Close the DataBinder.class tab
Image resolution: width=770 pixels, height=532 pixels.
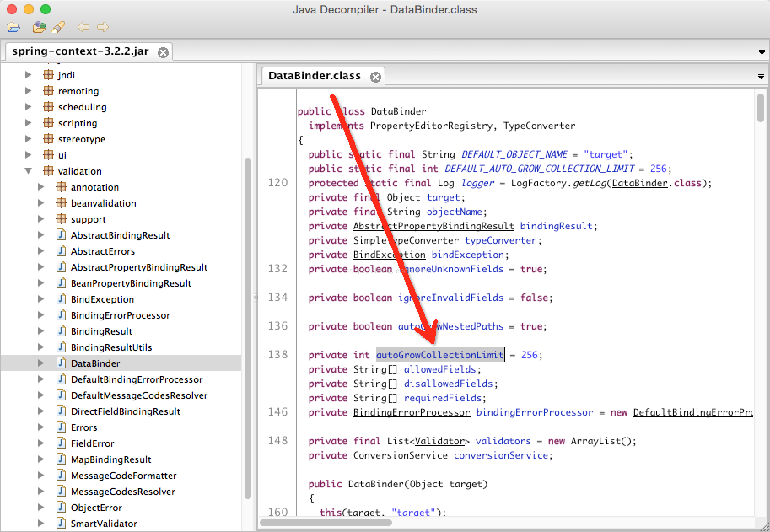pos(375,77)
